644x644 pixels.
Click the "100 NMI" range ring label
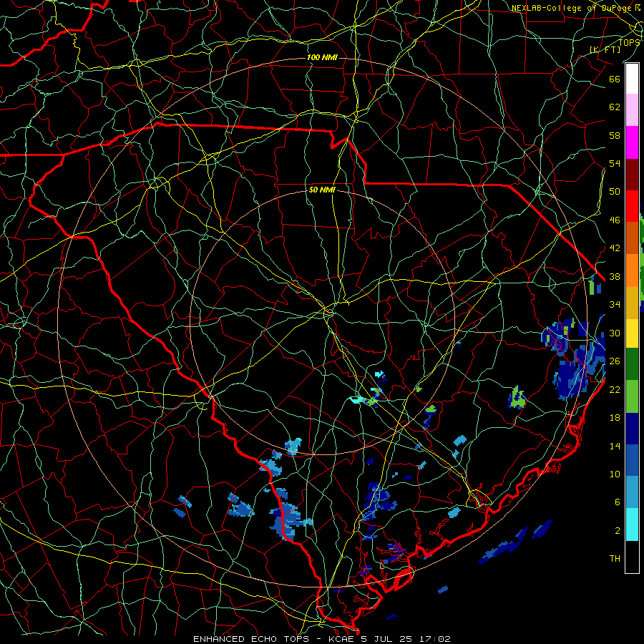pyautogui.click(x=322, y=57)
